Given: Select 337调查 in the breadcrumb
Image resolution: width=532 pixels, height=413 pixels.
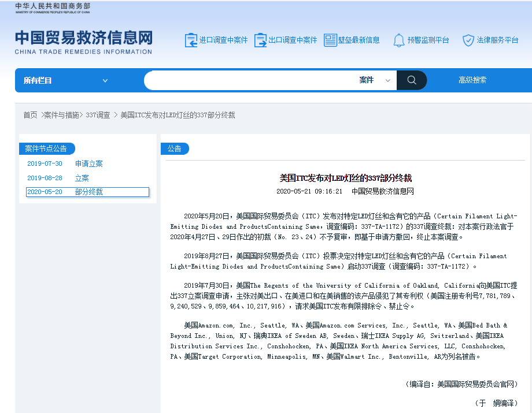Looking at the screenshot, I should 98,115.
